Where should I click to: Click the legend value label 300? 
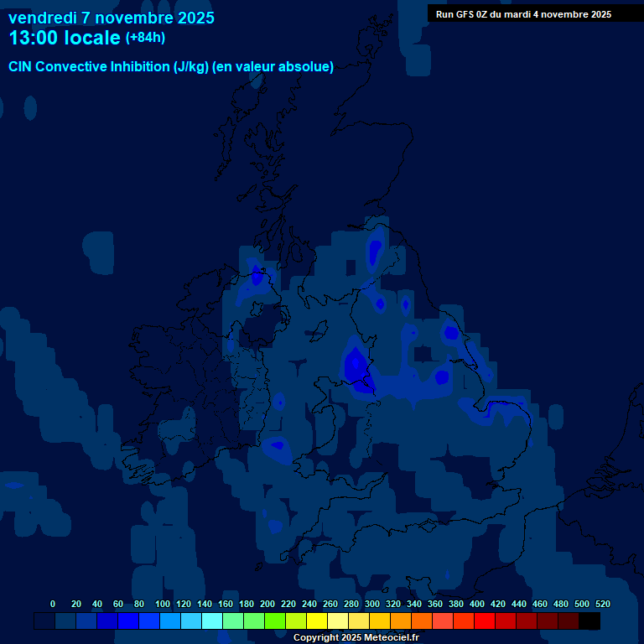(x=371, y=604)
